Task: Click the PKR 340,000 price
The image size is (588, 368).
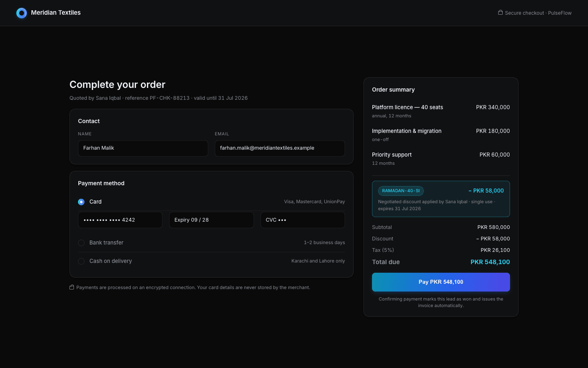Action: (493, 107)
